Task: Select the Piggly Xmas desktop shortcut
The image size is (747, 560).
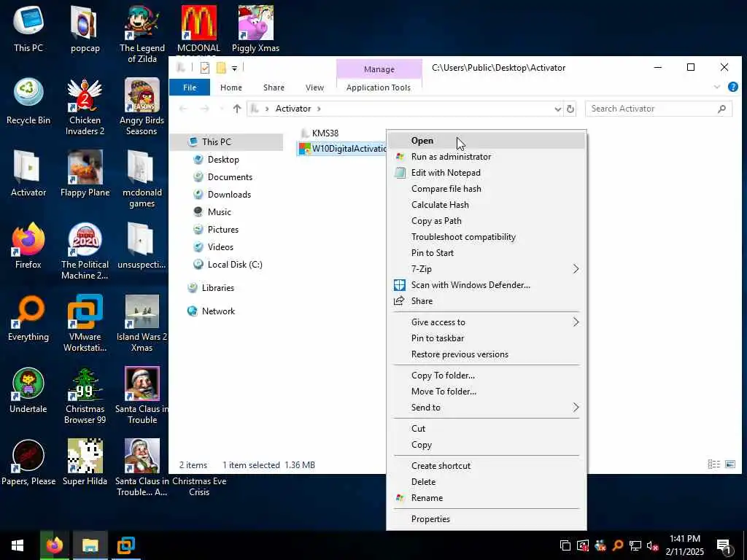Action: (x=255, y=28)
